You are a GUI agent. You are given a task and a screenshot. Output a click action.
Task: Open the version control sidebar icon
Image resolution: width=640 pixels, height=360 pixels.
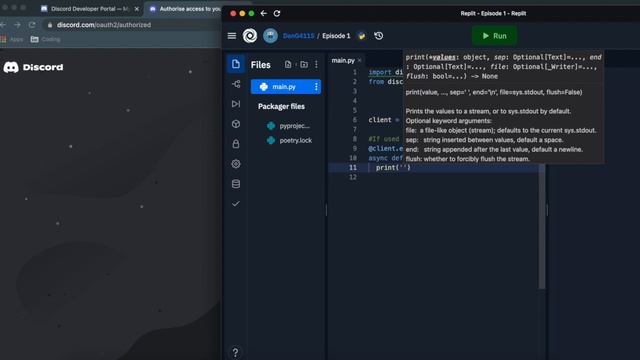pyautogui.click(x=236, y=84)
